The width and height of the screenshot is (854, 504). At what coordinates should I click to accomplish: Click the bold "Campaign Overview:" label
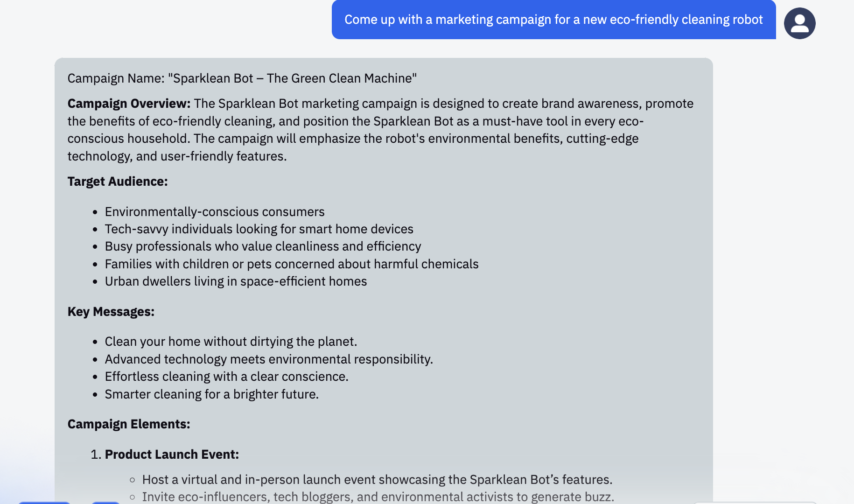pos(129,104)
